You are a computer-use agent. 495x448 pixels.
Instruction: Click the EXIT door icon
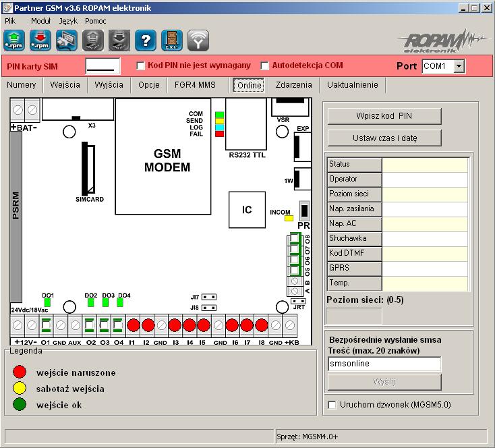click(x=172, y=40)
